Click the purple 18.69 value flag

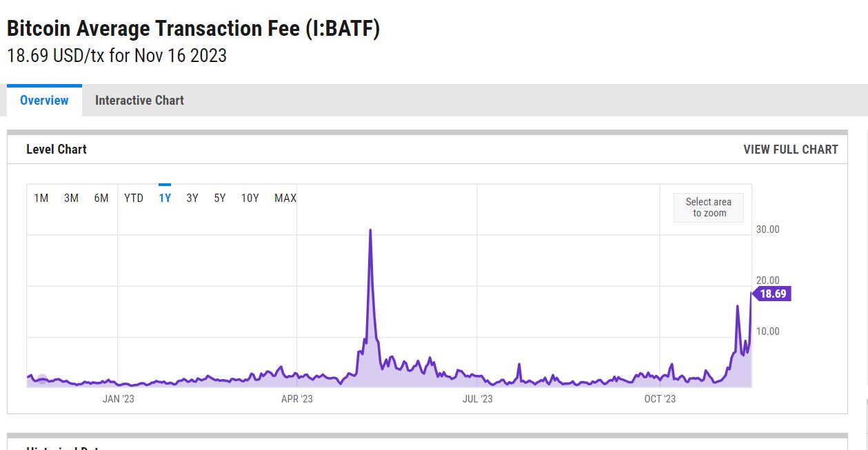[772, 294]
